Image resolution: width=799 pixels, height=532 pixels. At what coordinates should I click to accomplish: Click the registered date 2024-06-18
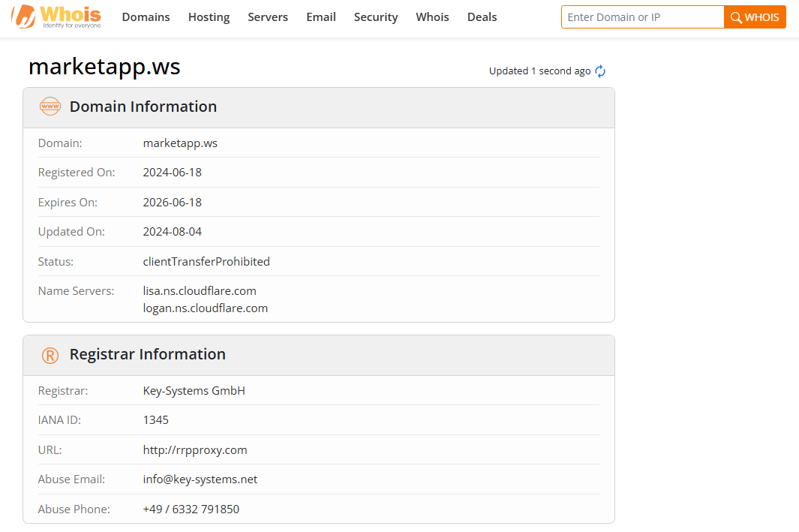coord(173,173)
